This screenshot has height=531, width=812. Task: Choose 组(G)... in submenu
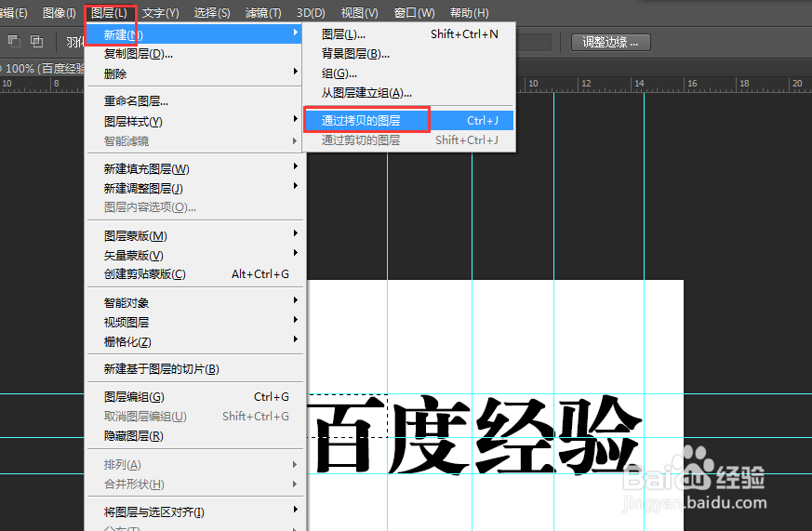[409, 73]
